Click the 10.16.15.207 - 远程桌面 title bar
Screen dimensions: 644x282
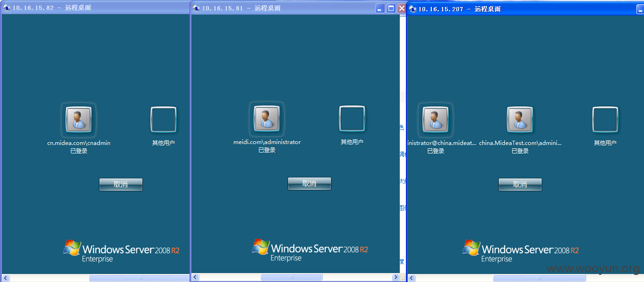pos(525,9)
